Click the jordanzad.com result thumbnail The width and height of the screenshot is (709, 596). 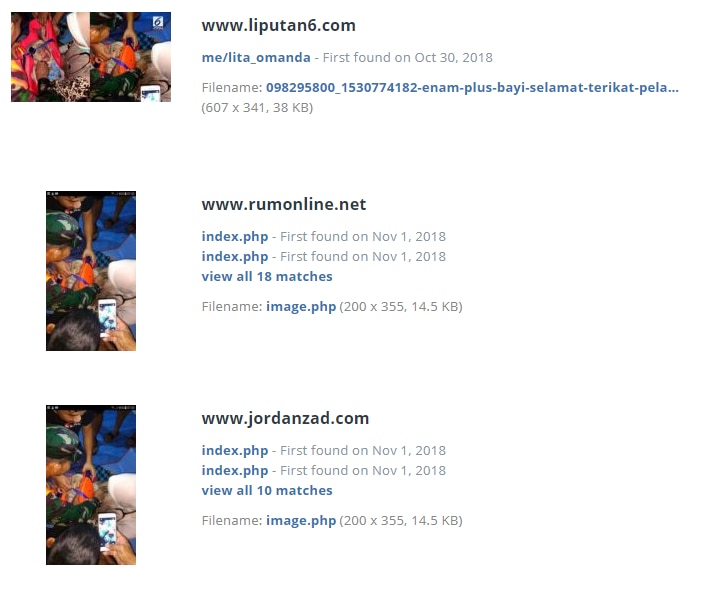coord(91,485)
